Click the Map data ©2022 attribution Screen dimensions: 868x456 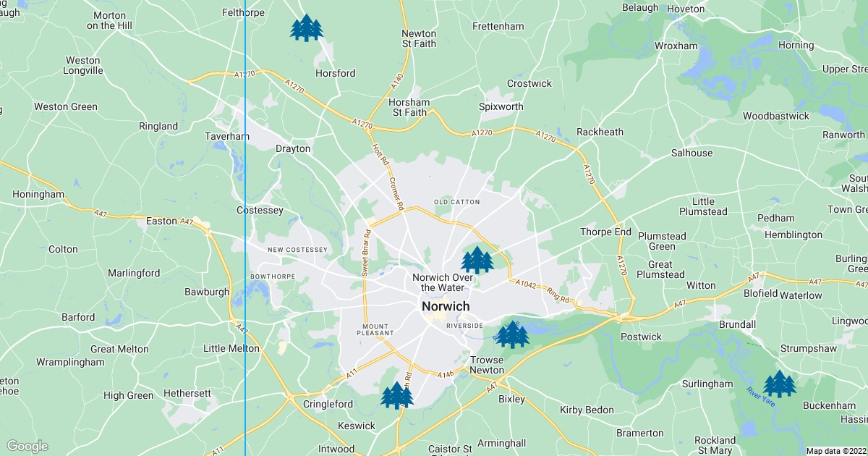click(836, 451)
